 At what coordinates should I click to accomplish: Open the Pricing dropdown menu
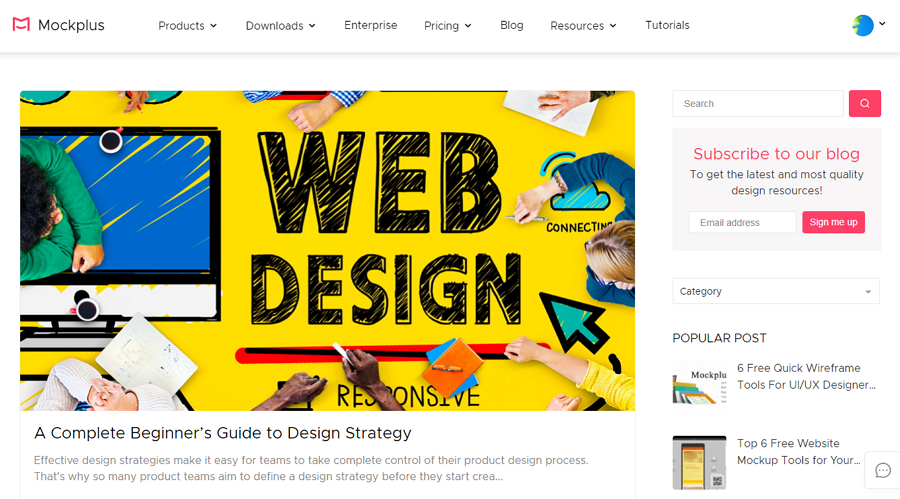click(x=448, y=26)
